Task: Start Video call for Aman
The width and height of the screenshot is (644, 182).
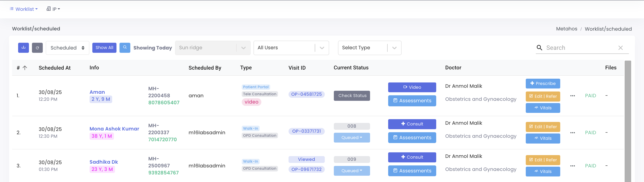Action: 412,87
